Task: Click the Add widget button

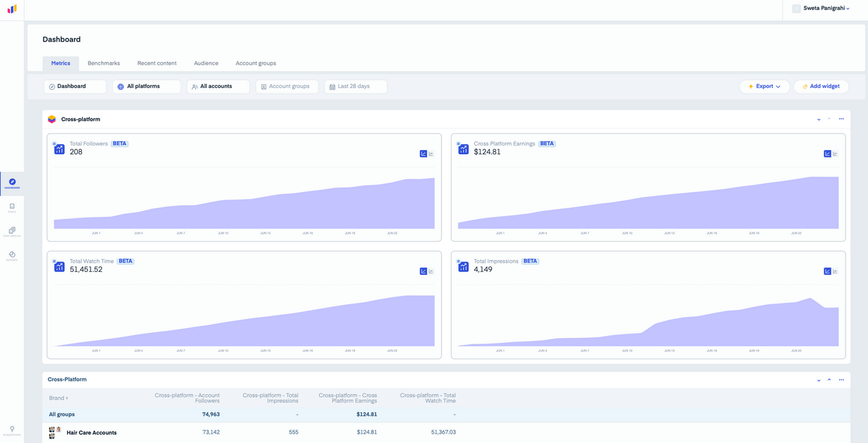Action: point(821,87)
